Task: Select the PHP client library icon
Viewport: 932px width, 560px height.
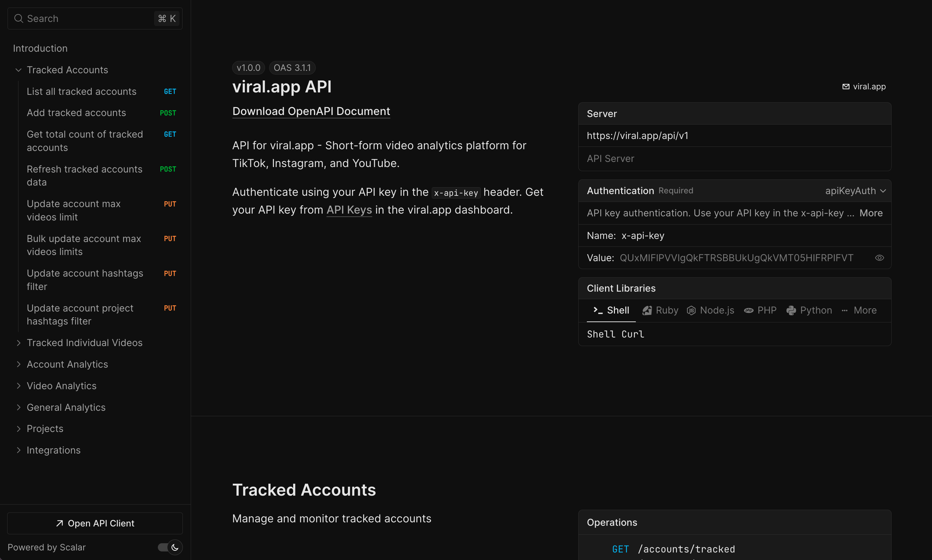Action: (749, 310)
